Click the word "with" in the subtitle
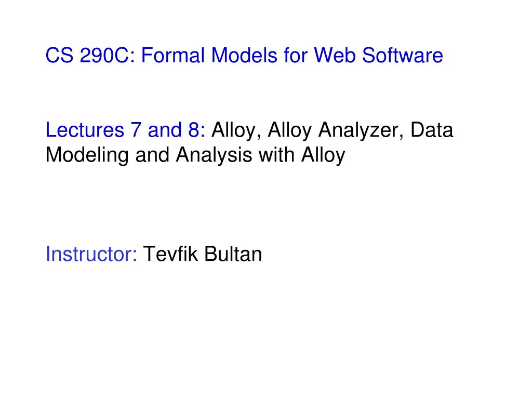Screen dimensions: 532x399 tap(276, 154)
